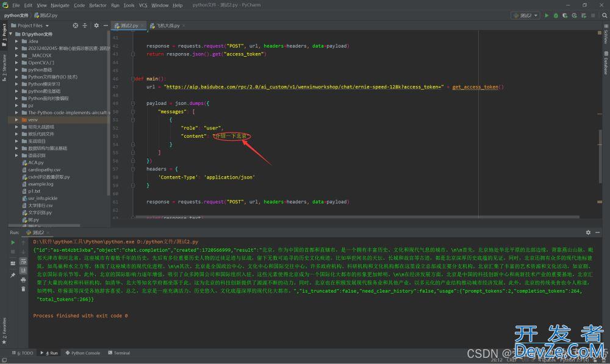Viewport: 610px width, 364px height.
Task: Toggle Soft-Wrap in Run console sidebar
Action: [x=23, y=261]
